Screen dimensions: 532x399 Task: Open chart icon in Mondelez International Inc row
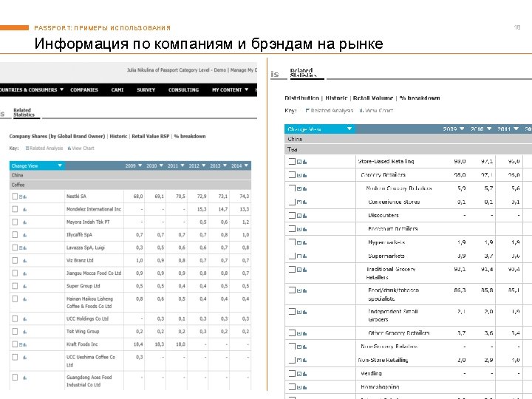[x=25, y=210]
